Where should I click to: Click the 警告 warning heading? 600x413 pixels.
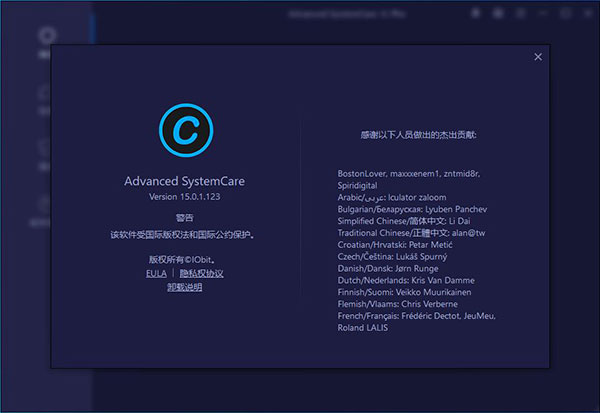coord(184,217)
